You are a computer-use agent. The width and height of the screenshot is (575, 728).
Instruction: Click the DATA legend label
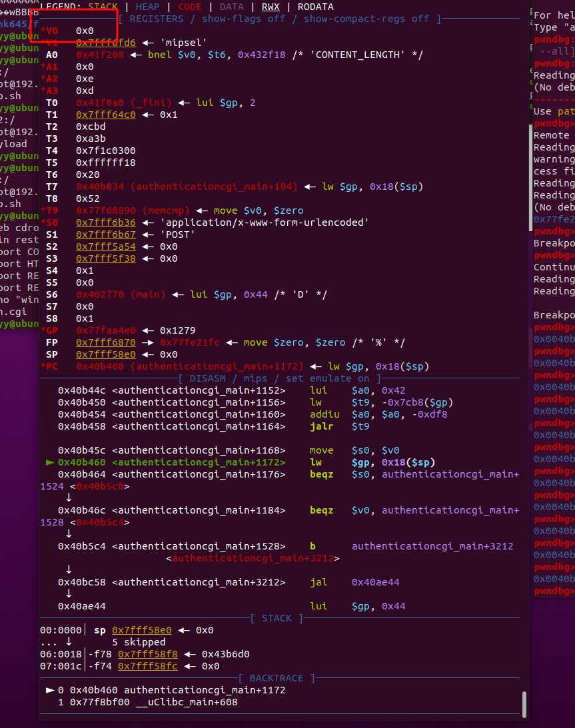pos(232,7)
